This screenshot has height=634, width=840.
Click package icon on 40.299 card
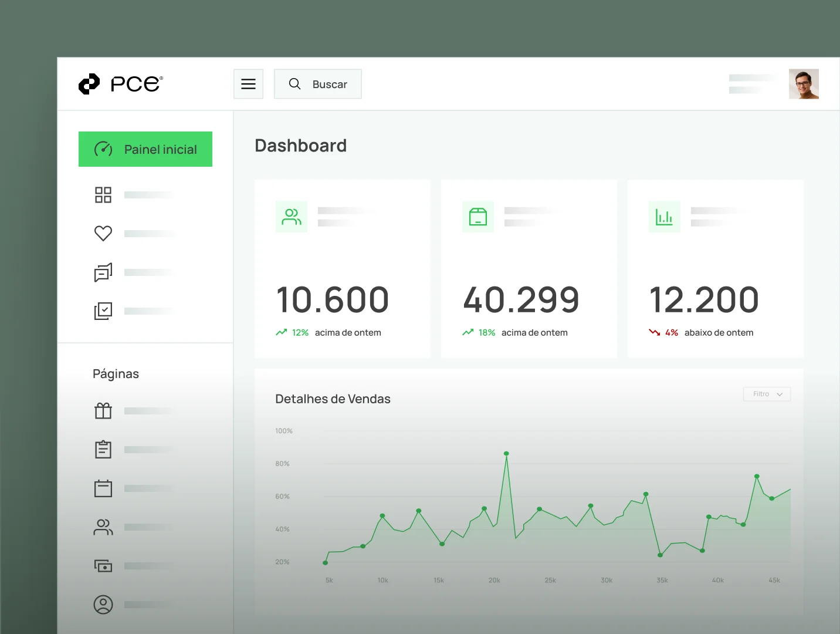(478, 217)
